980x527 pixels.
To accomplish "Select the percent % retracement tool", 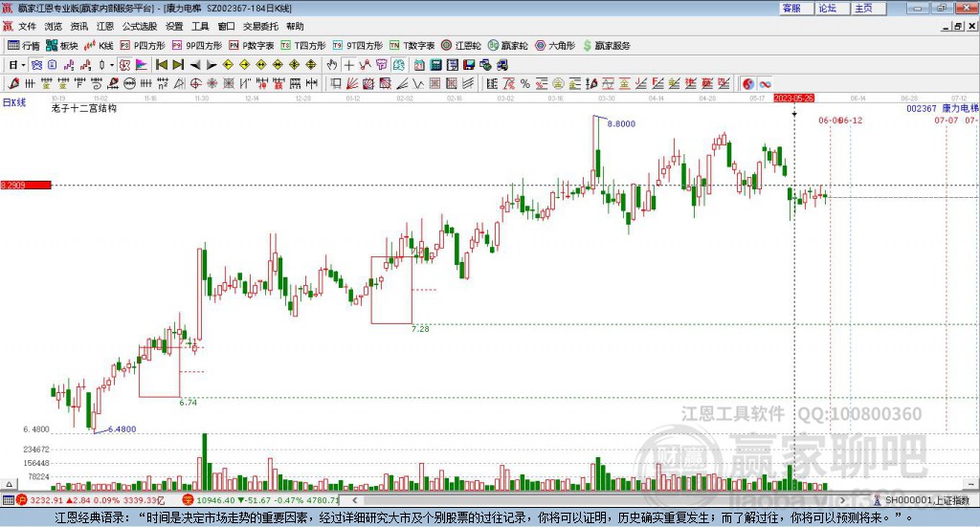I will (x=525, y=83).
